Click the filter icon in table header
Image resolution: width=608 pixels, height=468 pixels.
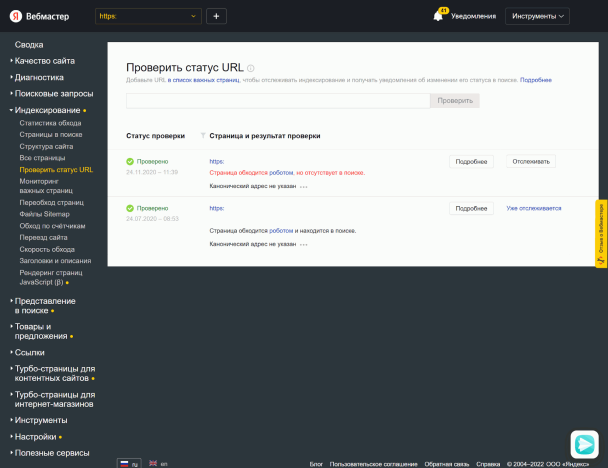[x=204, y=135]
